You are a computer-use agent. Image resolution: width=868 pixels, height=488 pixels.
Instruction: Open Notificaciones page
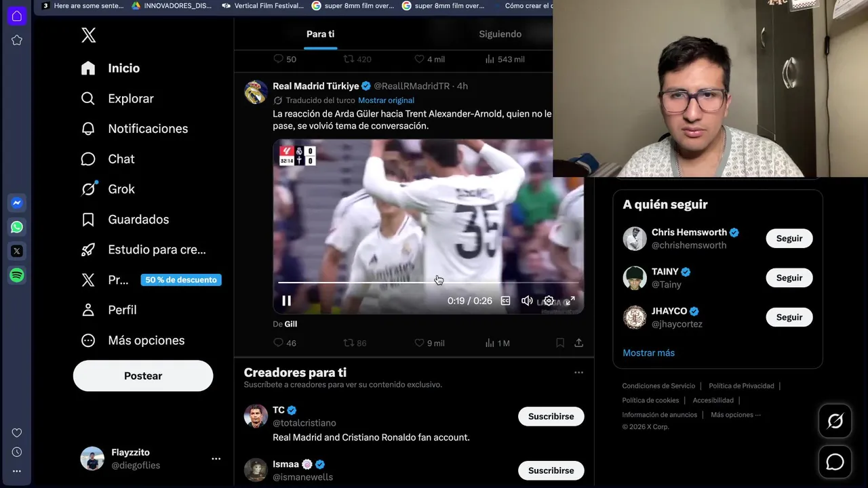click(x=134, y=129)
